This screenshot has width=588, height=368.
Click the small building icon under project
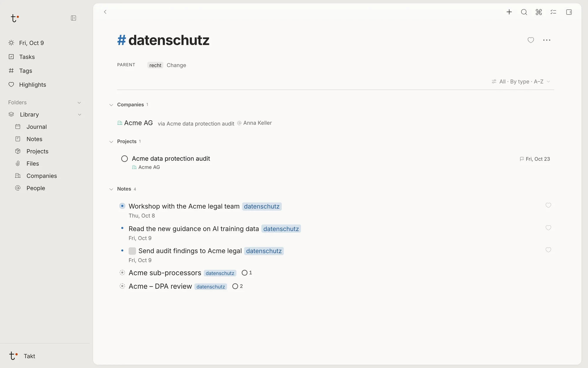click(x=134, y=167)
